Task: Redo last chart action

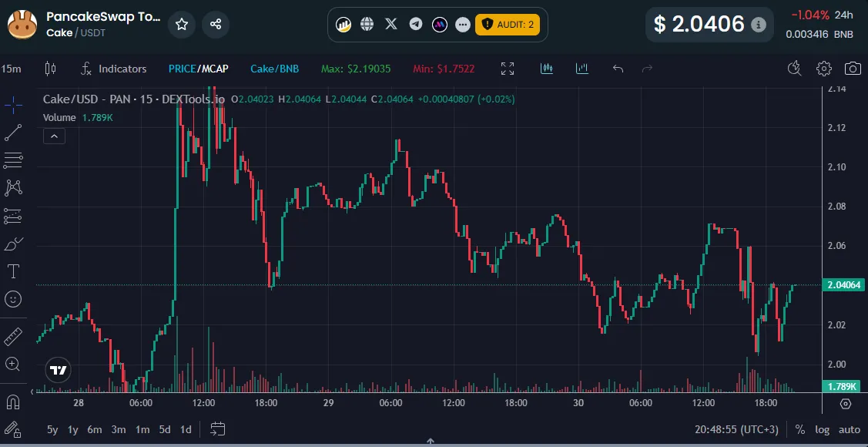Action: [647, 69]
